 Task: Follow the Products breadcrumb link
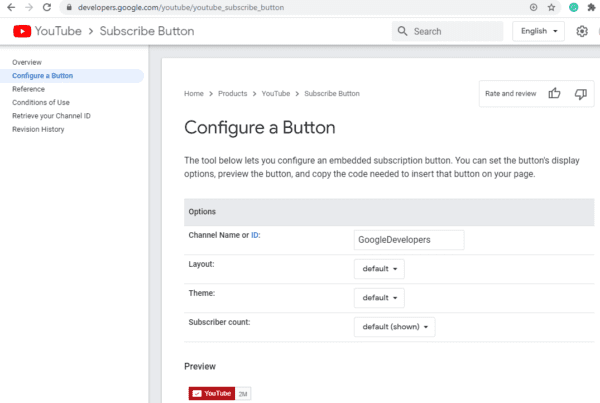click(x=233, y=93)
